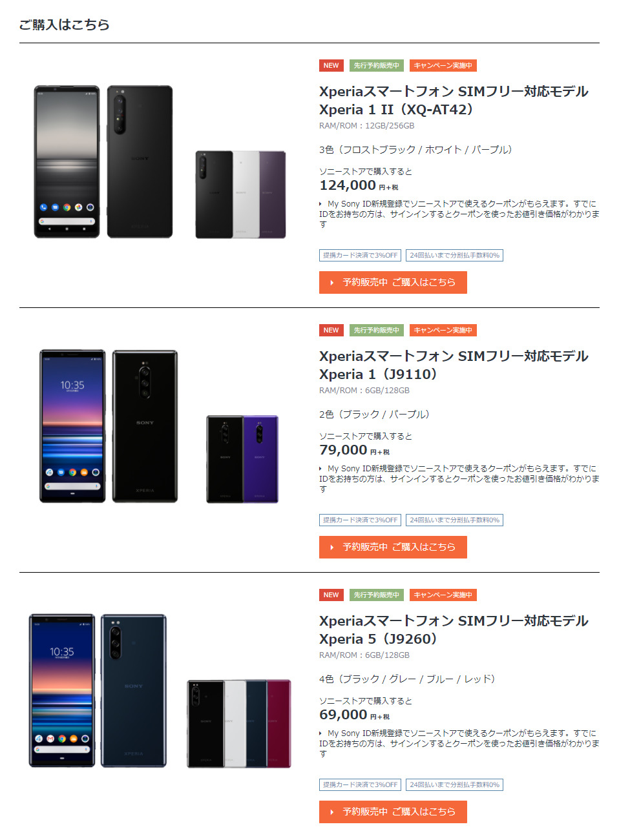The height and width of the screenshot is (840, 619).
Task: Click the Xperia 1 II purchase button
Action: pyautogui.click(x=393, y=282)
